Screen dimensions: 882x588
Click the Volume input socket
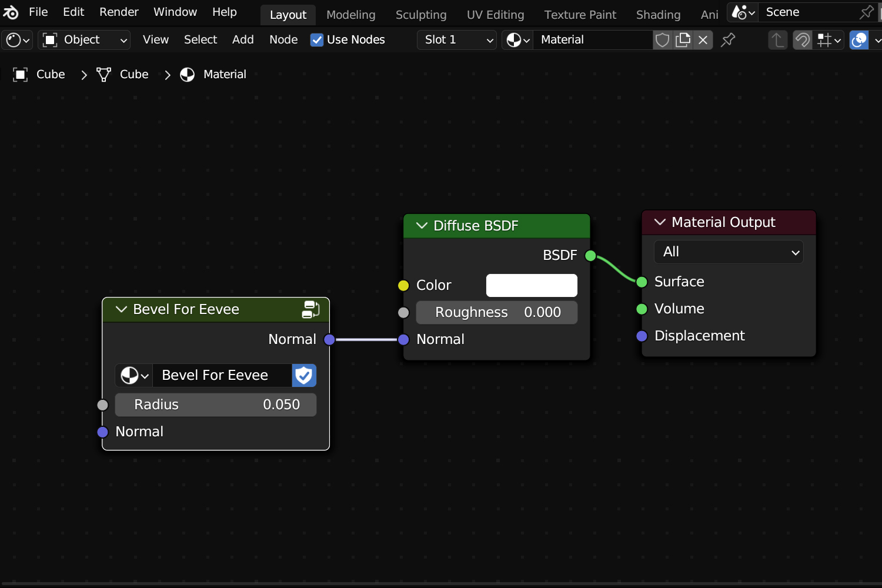(642, 309)
